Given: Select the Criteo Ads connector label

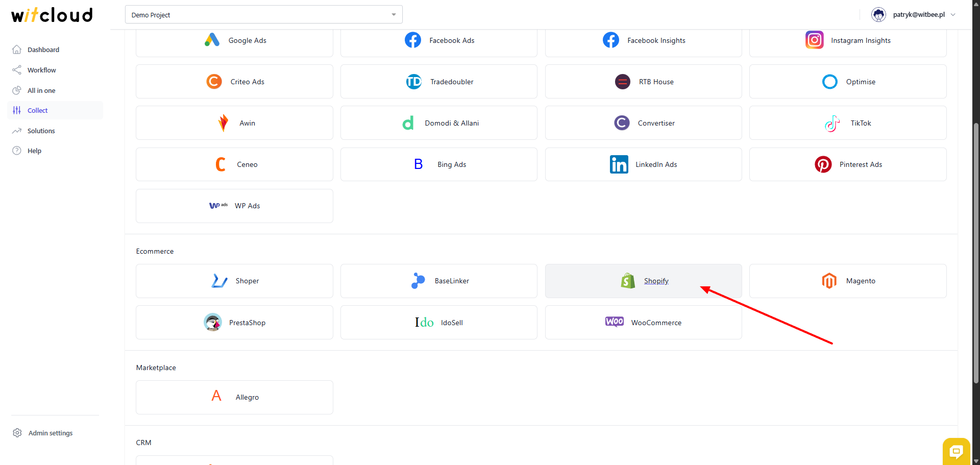Looking at the screenshot, I should (248, 82).
